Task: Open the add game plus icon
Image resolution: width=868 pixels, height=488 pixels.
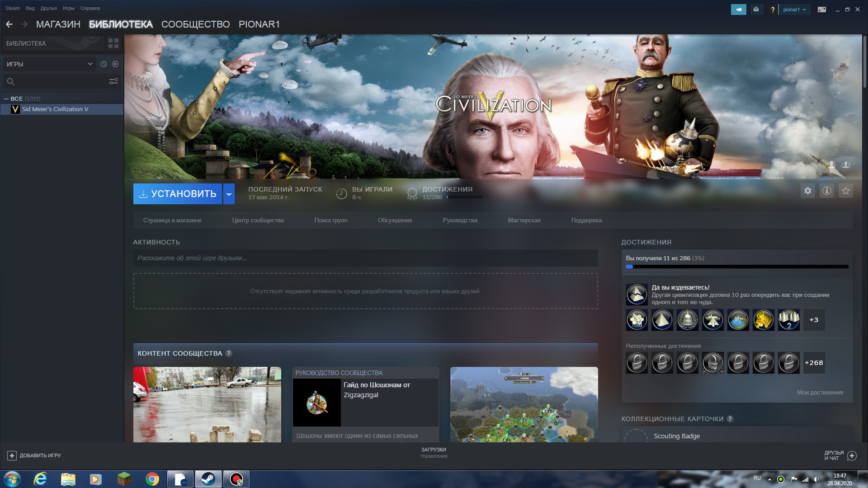Action: 12,455
